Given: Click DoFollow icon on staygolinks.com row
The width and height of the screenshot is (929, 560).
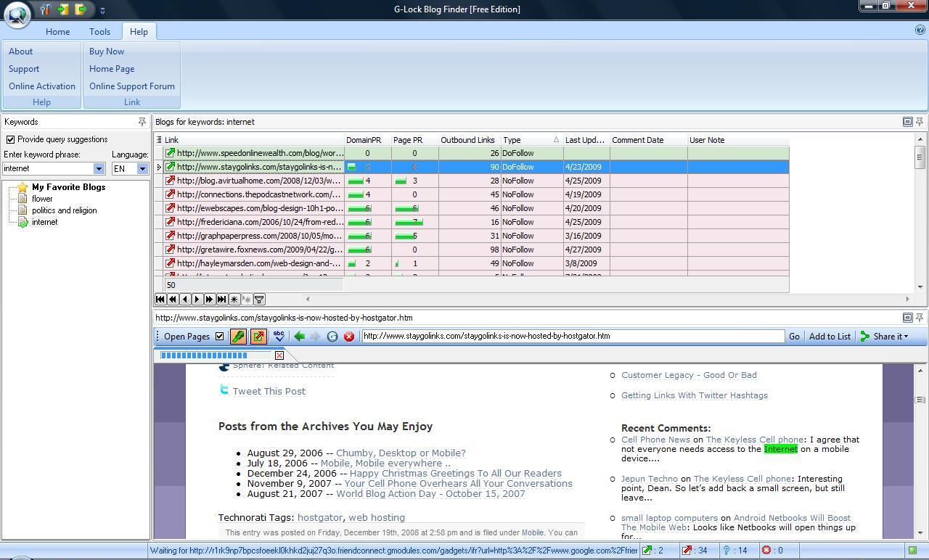Looking at the screenshot, I should [171, 167].
